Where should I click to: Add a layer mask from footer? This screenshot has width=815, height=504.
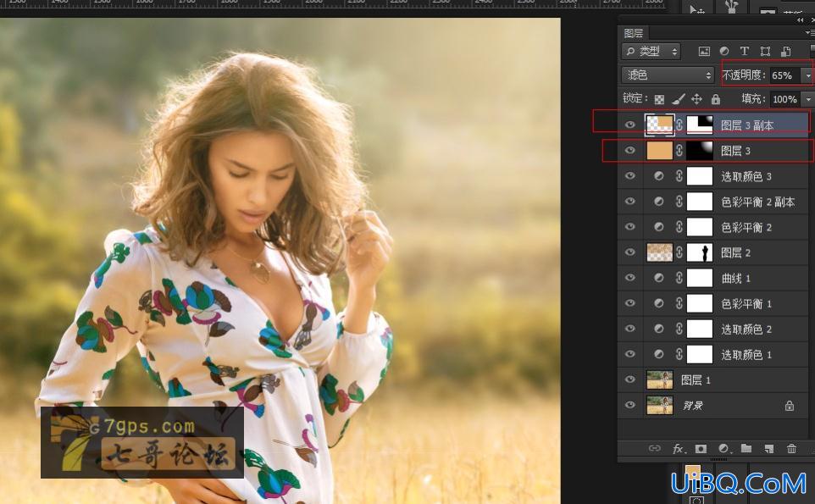[701, 448]
